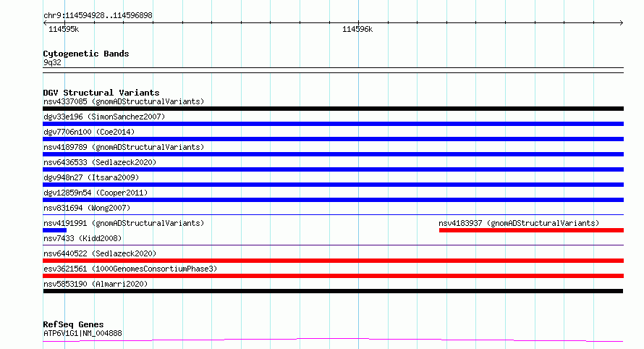
Task: Select nsv4189789 (gnomADStructuralVariants) label
Action: click(124, 147)
